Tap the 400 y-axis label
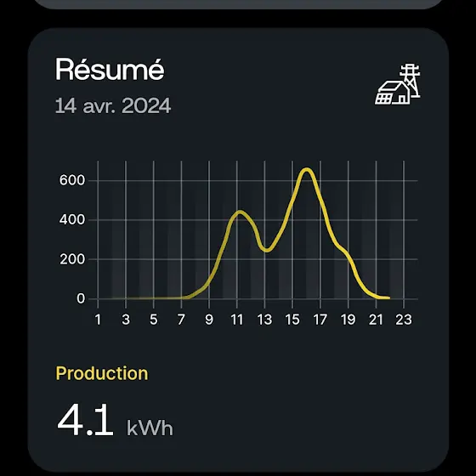 [x=72, y=220]
